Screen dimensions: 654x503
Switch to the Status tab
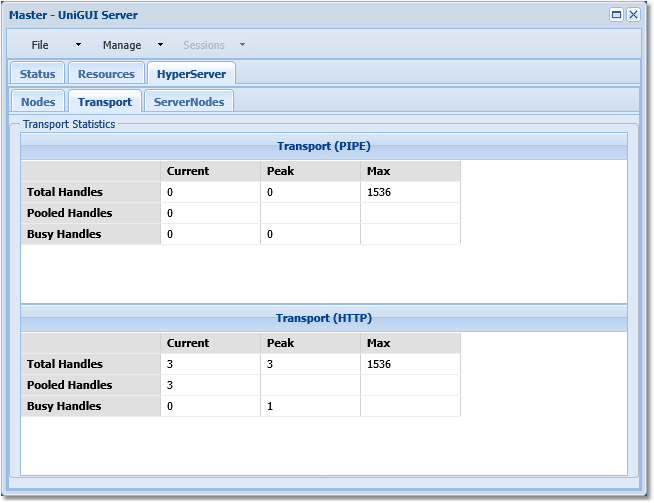coord(38,74)
